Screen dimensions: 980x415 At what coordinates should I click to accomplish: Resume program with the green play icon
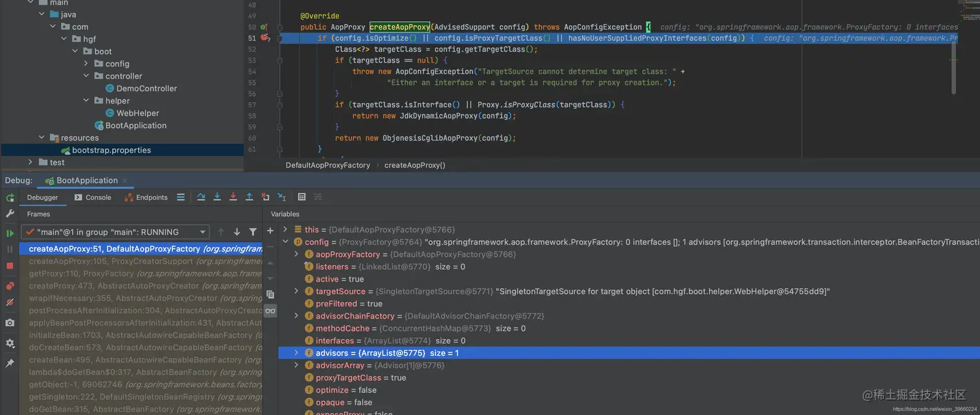click(10, 233)
